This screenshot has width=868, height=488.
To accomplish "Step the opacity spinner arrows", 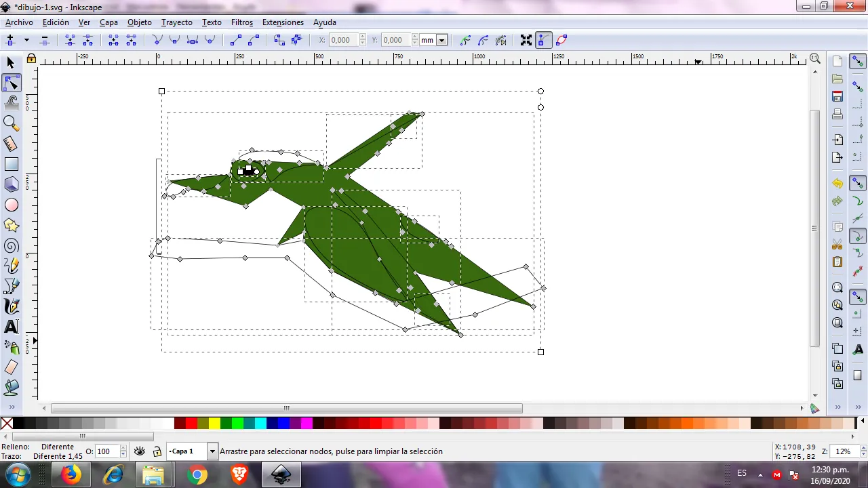I will point(123,451).
